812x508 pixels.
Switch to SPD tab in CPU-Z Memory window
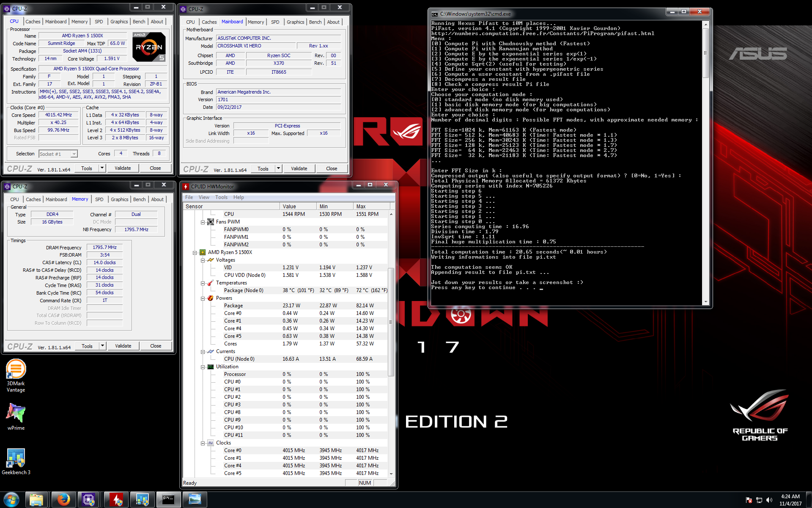coord(99,199)
